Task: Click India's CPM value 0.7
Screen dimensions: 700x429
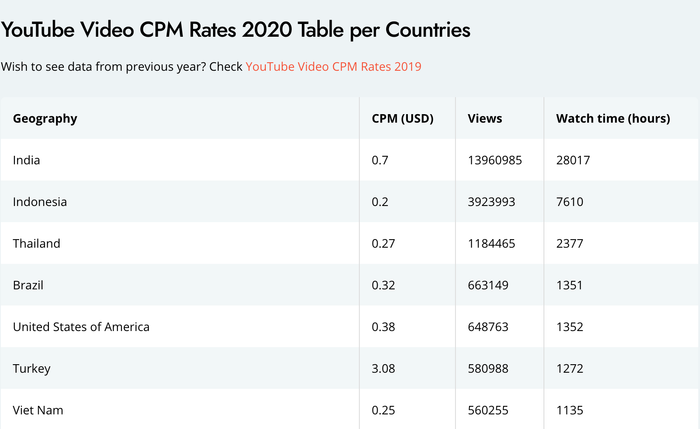Action: coord(380,160)
